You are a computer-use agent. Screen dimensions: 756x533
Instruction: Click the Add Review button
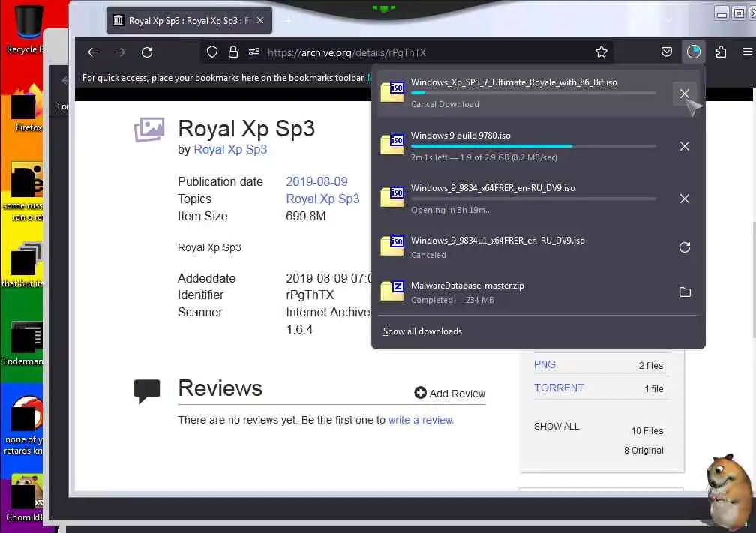tap(450, 394)
